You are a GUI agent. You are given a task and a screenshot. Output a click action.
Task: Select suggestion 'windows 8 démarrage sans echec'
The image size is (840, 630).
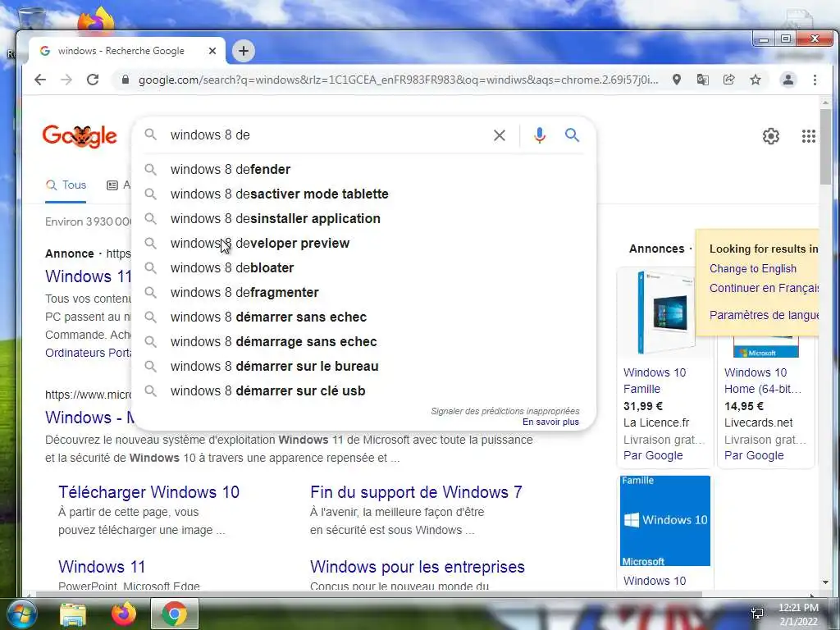[x=363, y=342]
